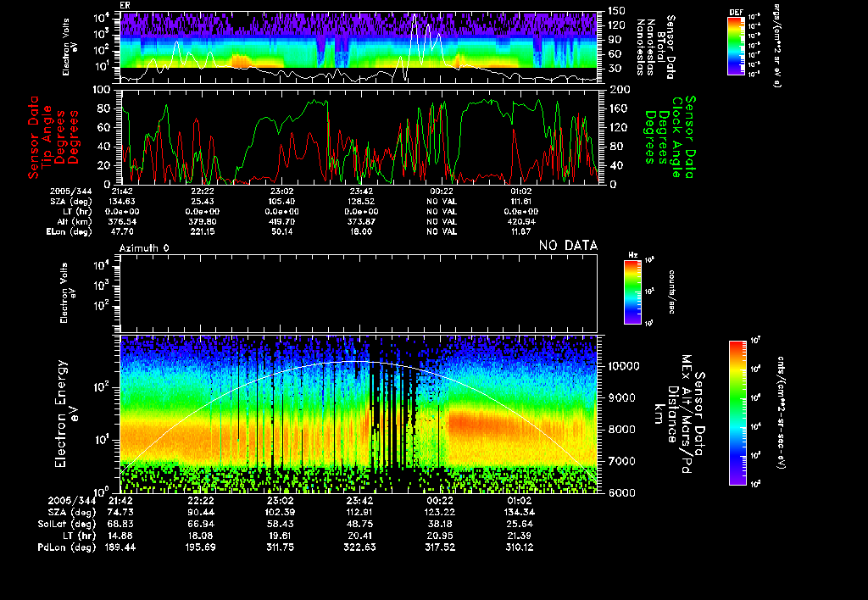The height and width of the screenshot is (600, 868).
Task: Select the PdLon value 189.44
Action: 120,547
